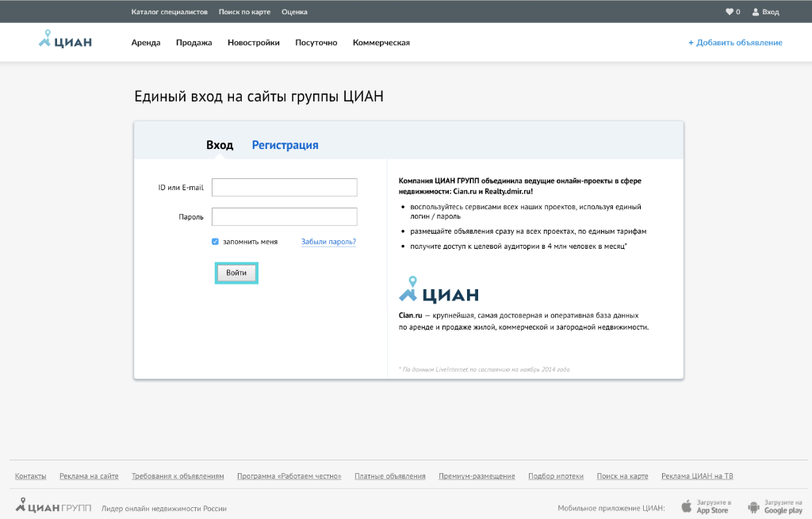This screenshot has height=519, width=812.
Task: Focus the 'ID или E-mail' input field
Action: pyautogui.click(x=284, y=188)
